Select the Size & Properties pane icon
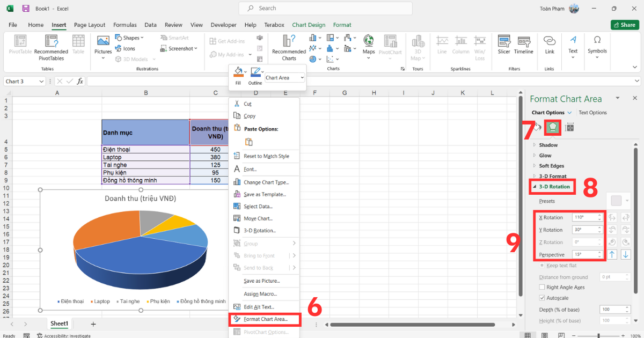 click(x=569, y=127)
